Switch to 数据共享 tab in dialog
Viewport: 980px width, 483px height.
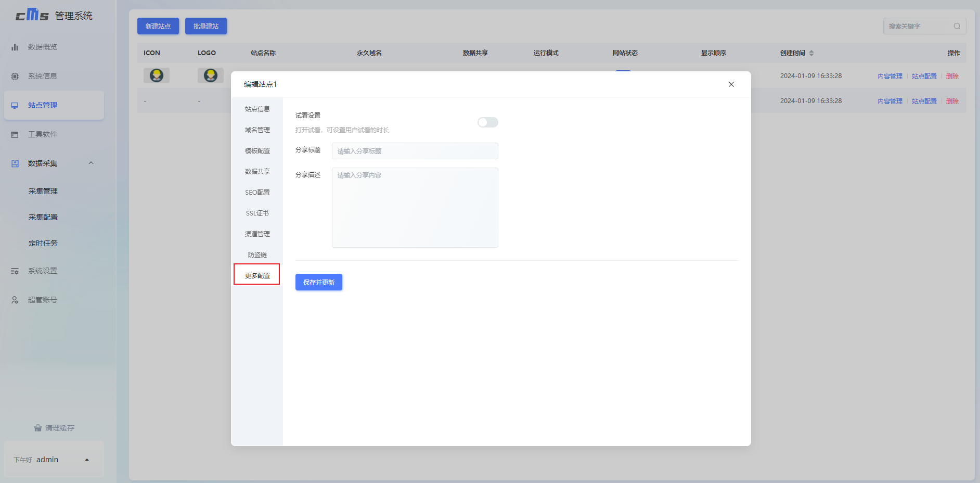tap(257, 171)
